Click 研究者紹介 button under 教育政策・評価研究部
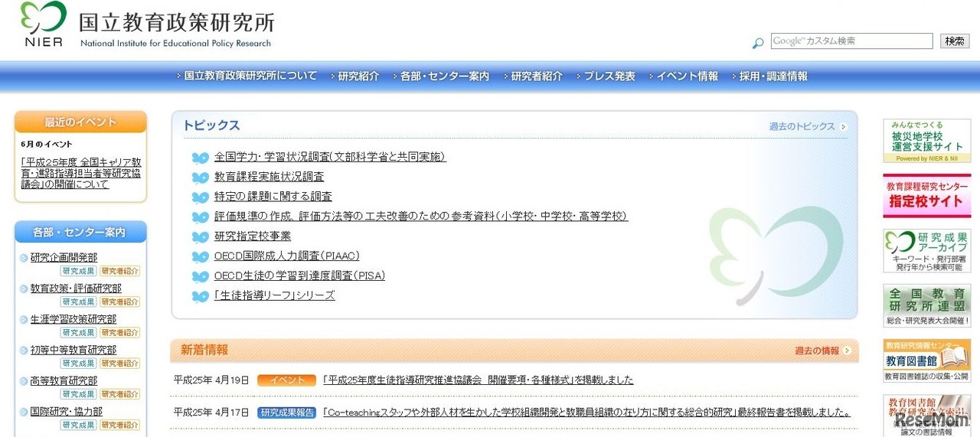 [x=120, y=302]
